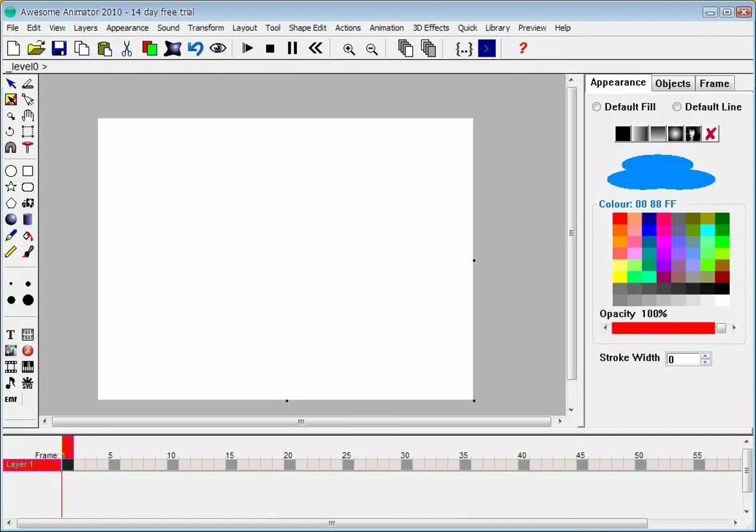Open the 3D Effects menu
This screenshot has height=532, width=756.
(431, 28)
